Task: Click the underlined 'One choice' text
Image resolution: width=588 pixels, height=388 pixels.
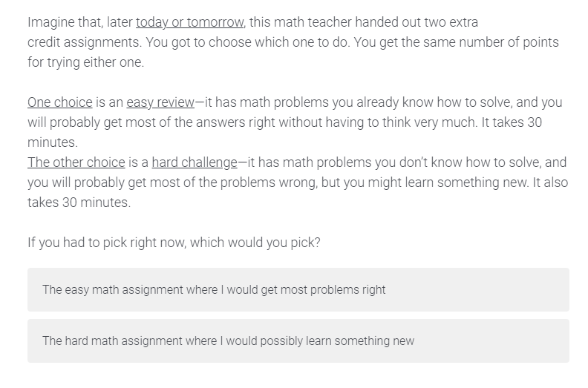Action: (59, 102)
